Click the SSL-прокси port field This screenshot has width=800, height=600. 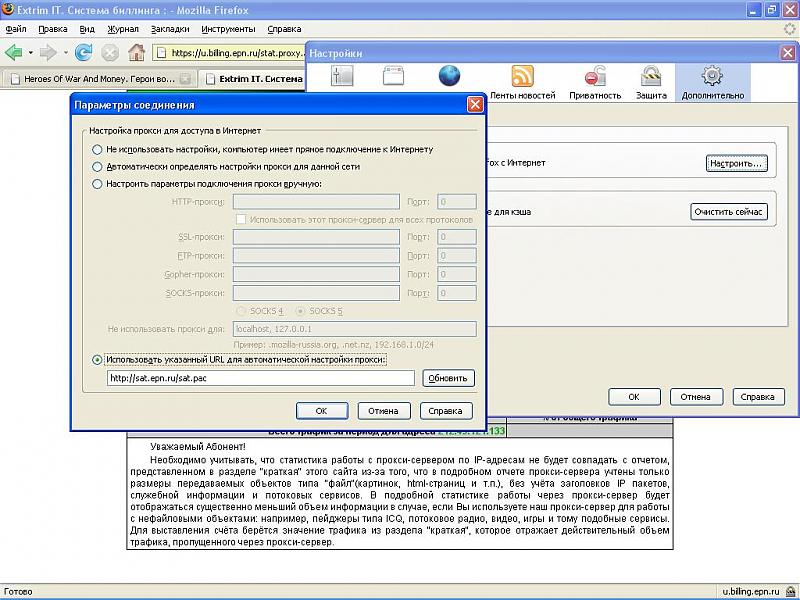(457, 237)
